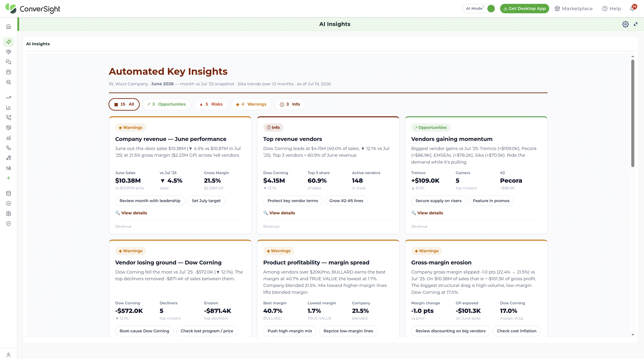The width and height of the screenshot is (644, 362).
Task: Click Reprice low-margin lines button
Action: pos(348,331)
